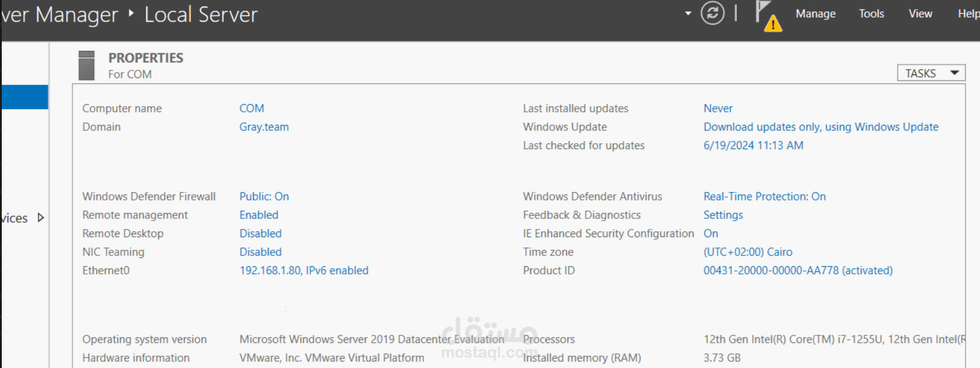Open the Tools menu
The width and height of the screenshot is (980, 368).
coord(871,14)
